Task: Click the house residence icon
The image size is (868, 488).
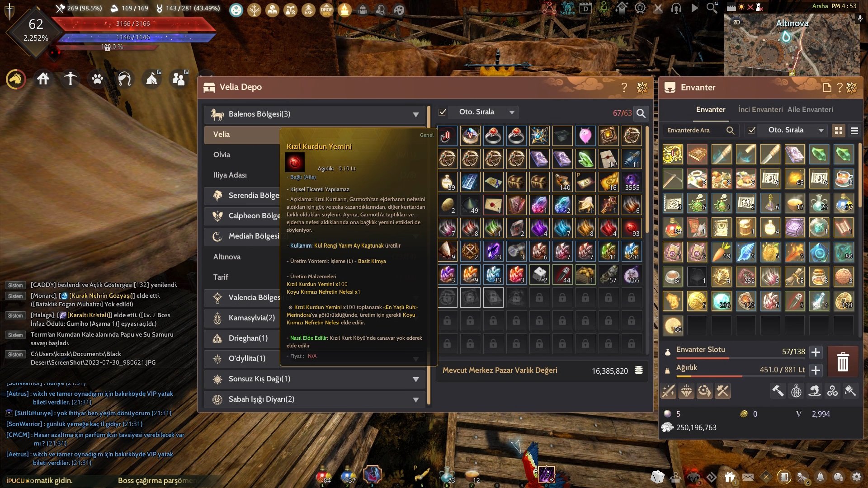Action: (x=43, y=79)
